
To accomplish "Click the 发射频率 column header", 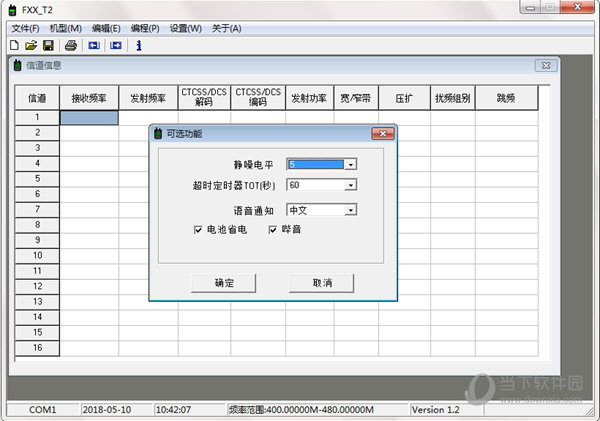I will tap(148, 98).
